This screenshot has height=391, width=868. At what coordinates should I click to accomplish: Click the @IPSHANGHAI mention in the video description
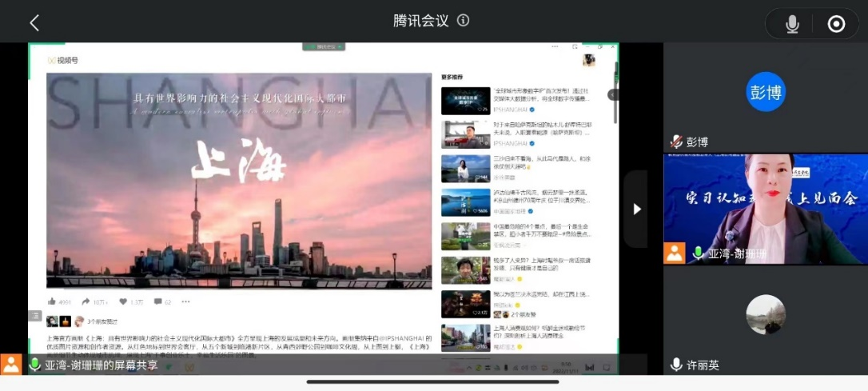[401, 337]
